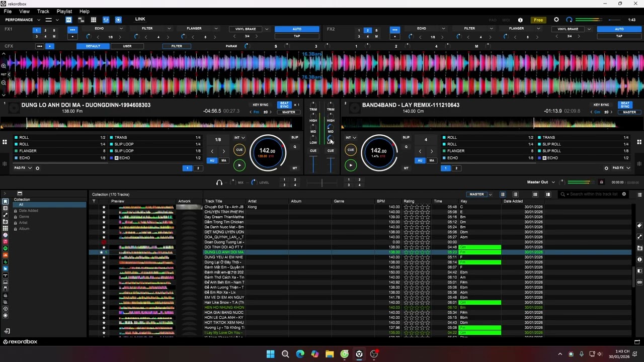Set deck 1 as MASTER
This screenshot has width=644, height=362.
(x=289, y=112)
